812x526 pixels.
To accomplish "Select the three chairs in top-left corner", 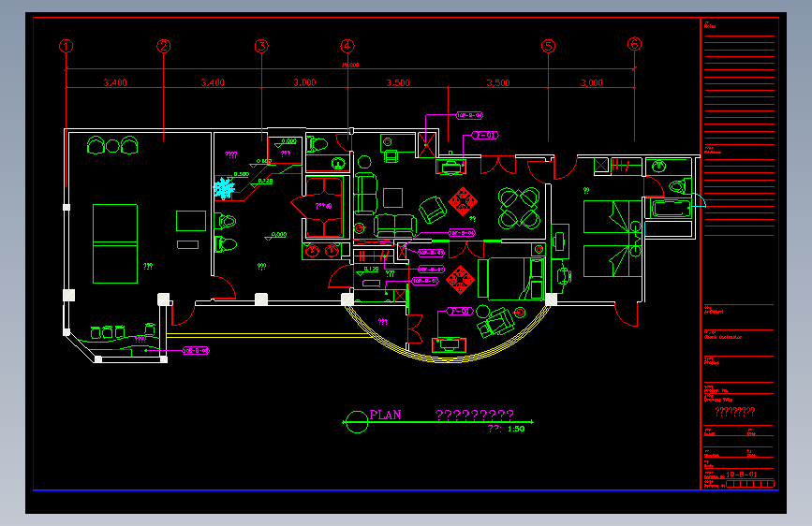I will click(x=112, y=145).
